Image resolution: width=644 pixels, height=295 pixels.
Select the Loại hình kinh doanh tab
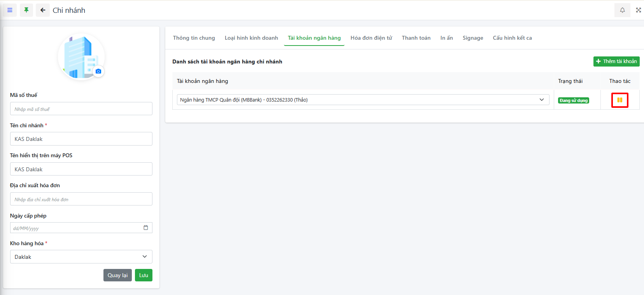tap(251, 38)
